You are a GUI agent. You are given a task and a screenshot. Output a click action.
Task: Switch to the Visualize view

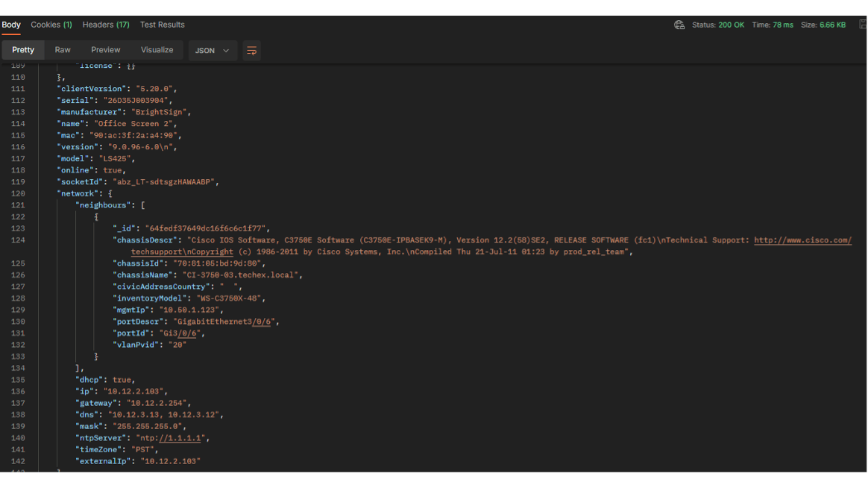coord(157,50)
